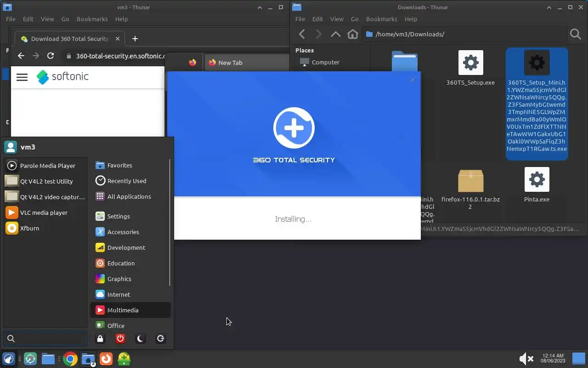Screen dimensions: 588x368
Task: Open the Development category
Action: coord(130,247)
